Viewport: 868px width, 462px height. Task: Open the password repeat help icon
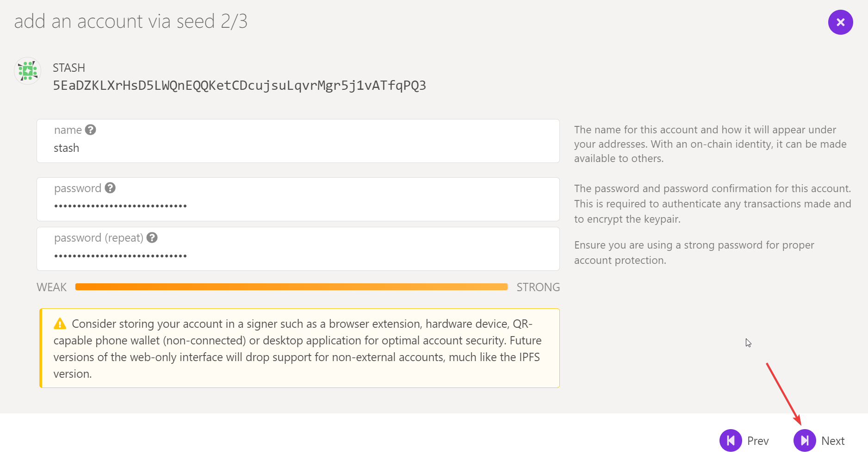(x=152, y=237)
